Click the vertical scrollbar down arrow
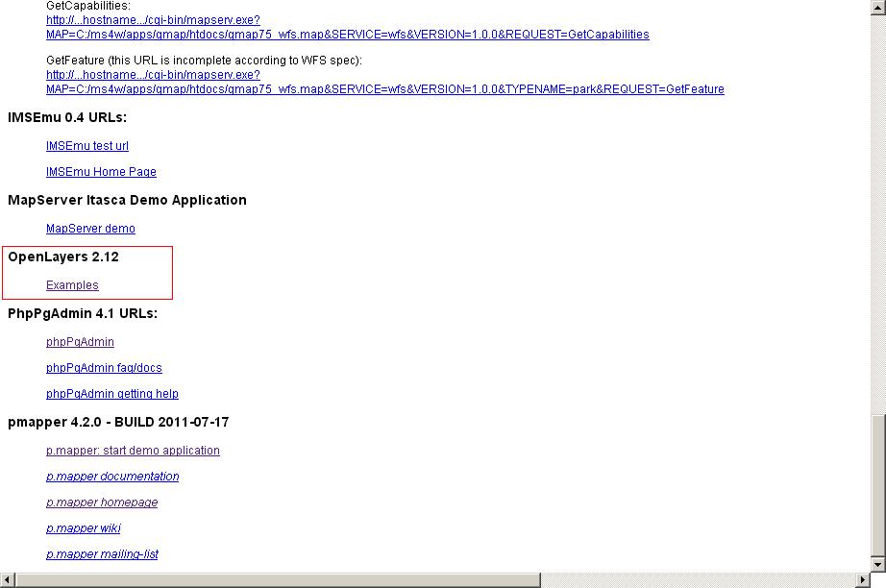This screenshot has width=886, height=588. pos(878,563)
